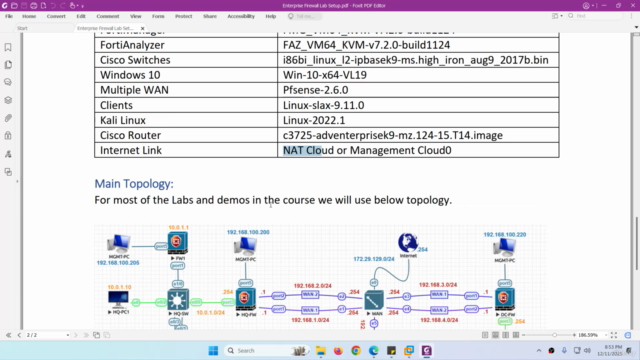Image resolution: width=640 pixels, height=360 pixels.
Task: Open the bottom sidebar panel icon under signatures
Action: [x=8, y=172]
